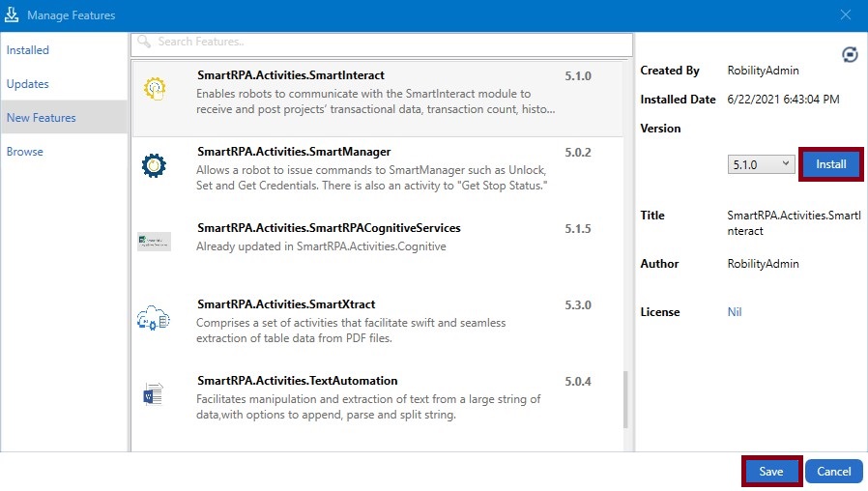Screen dimensions: 868x491
Task: Click the SmartRPACognitiveServices package thumbnail
Action: [154, 242]
